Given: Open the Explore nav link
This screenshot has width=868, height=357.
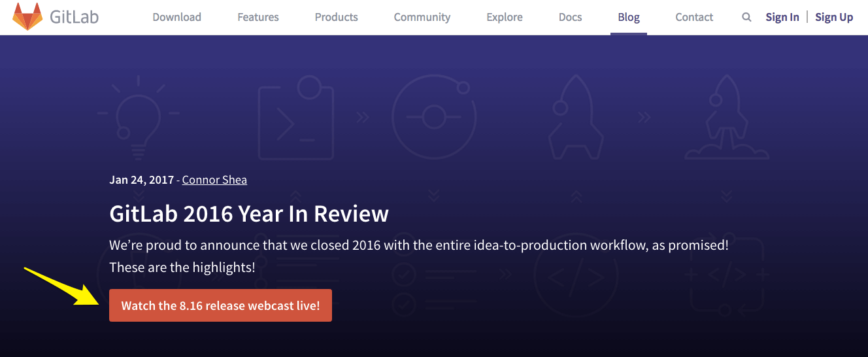Looking at the screenshot, I should pyautogui.click(x=505, y=17).
